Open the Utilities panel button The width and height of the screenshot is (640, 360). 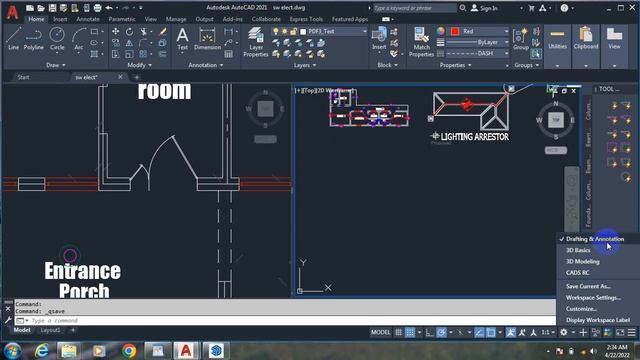point(557,46)
